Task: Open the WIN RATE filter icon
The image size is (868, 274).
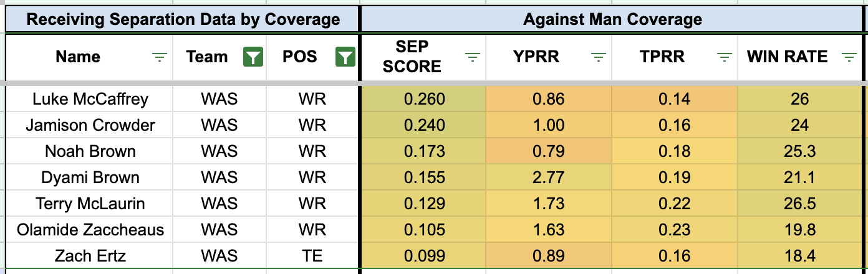Action: pyautogui.click(x=849, y=57)
